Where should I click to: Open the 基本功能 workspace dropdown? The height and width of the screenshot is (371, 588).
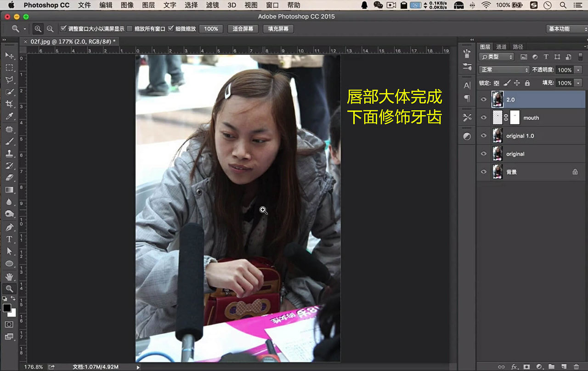tap(566, 28)
